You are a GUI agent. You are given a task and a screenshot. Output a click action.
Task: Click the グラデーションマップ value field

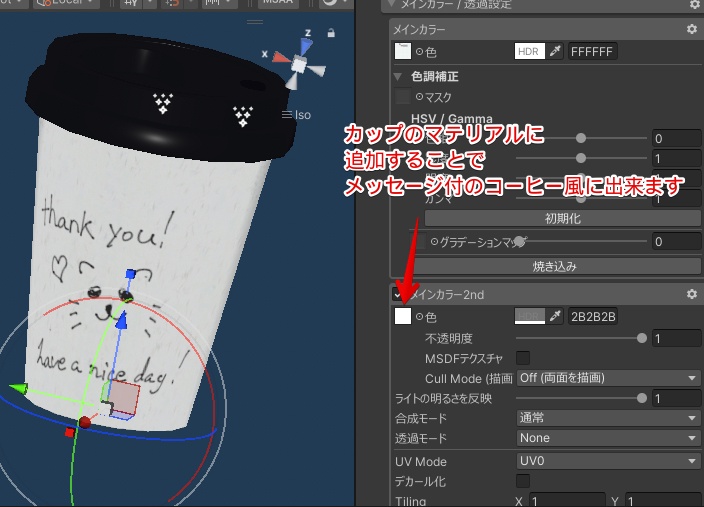(676, 242)
